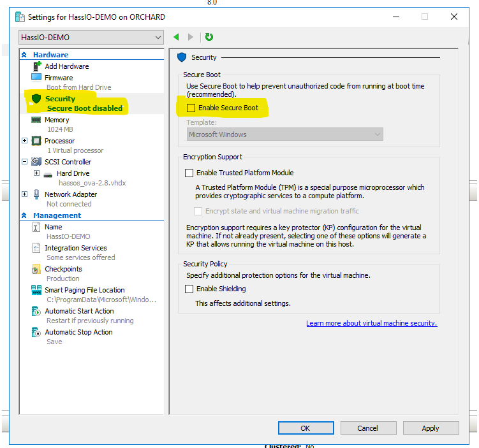Select the Firmware monitor icon

pyautogui.click(x=36, y=77)
